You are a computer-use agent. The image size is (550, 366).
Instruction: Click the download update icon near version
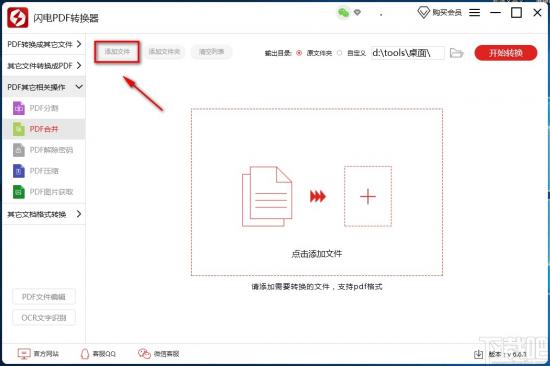[478, 354]
